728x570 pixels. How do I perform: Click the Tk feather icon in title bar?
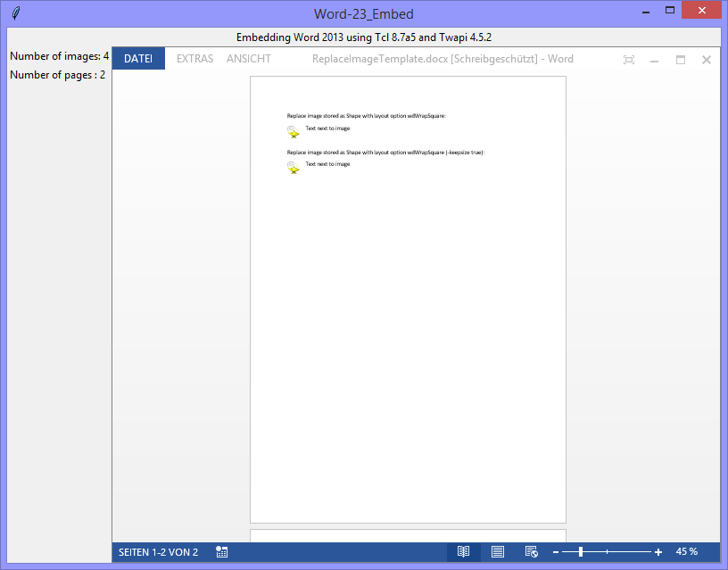[16, 13]
